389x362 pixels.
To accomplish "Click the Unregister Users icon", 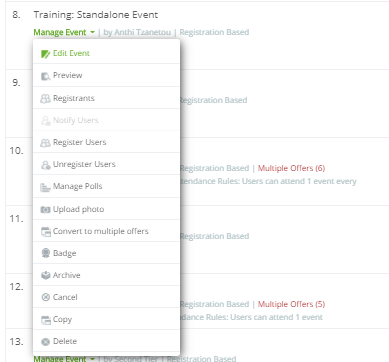I will (x=45, y=165).
